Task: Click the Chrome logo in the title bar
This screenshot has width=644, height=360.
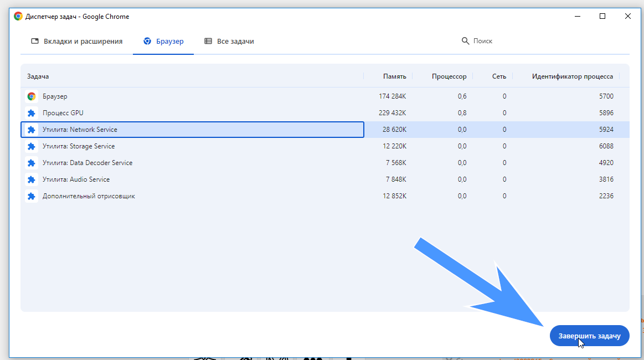Action: pyautogui.click(x=18, y=17)
